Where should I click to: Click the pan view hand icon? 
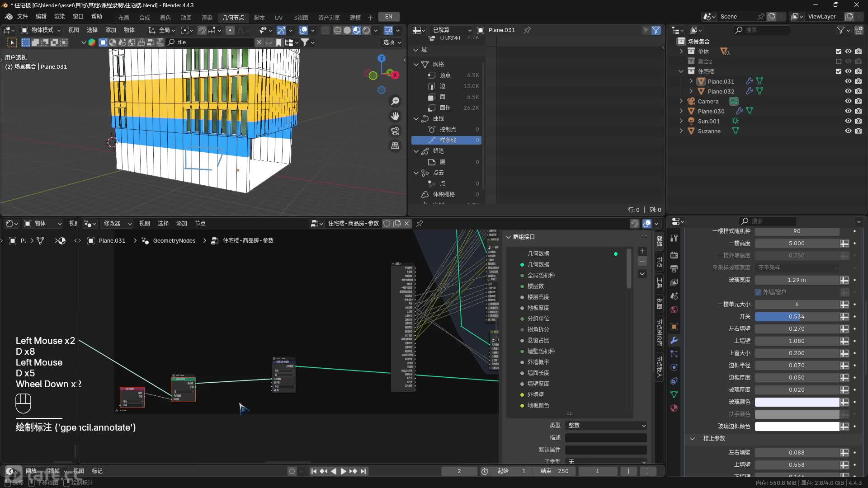(x=395, y=116)
